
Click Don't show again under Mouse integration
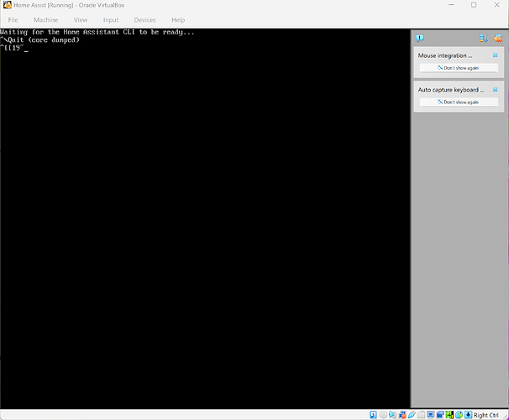(459, 68)
